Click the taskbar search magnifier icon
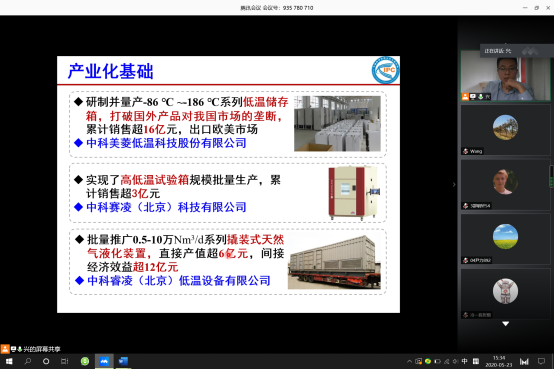This screenshot has width=554, height=370. [28, 362]
